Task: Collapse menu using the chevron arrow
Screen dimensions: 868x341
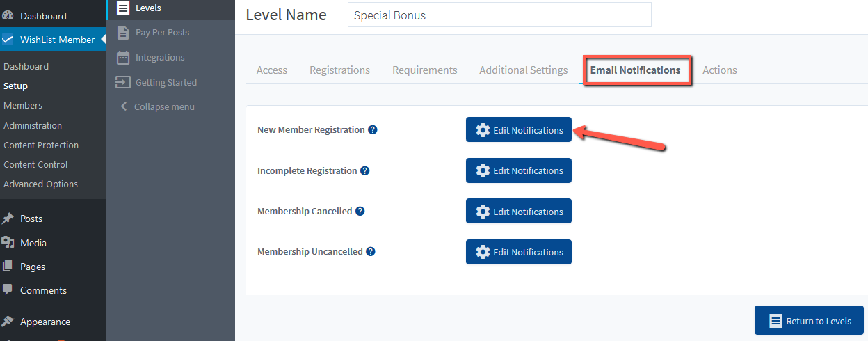Action: (124, 106)
